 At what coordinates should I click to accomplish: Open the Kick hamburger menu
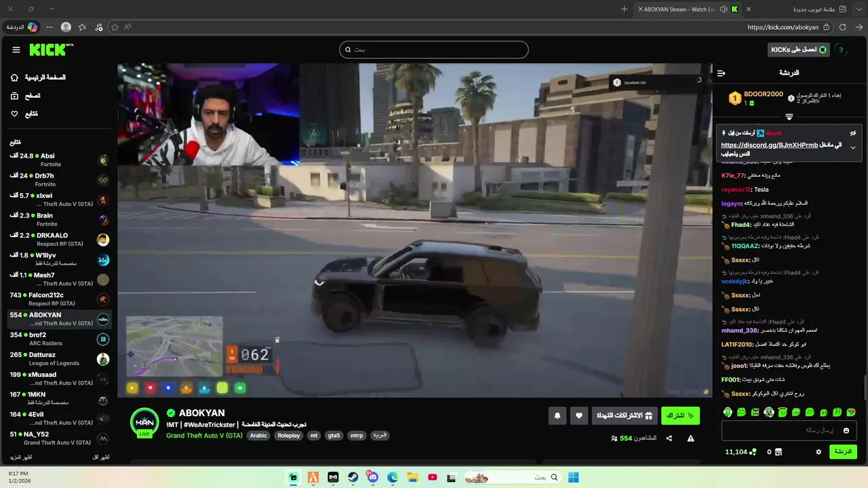(x=16, y=49)
